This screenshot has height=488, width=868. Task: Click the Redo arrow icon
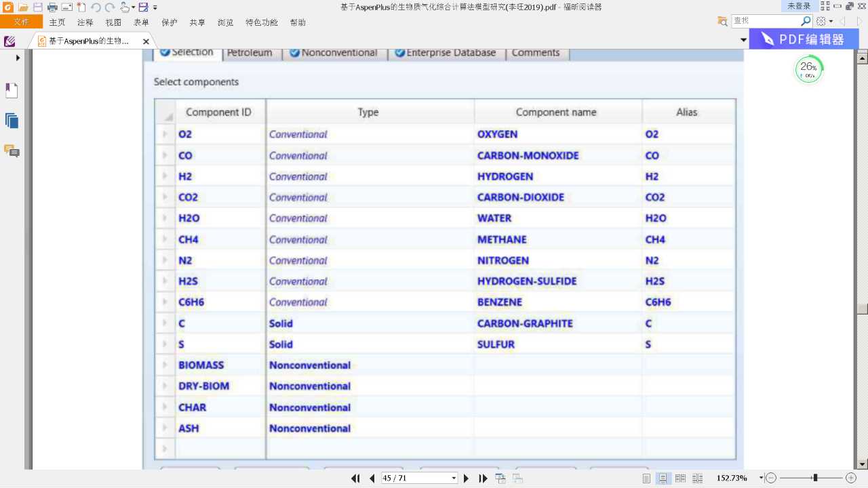(x=110, y=7)
